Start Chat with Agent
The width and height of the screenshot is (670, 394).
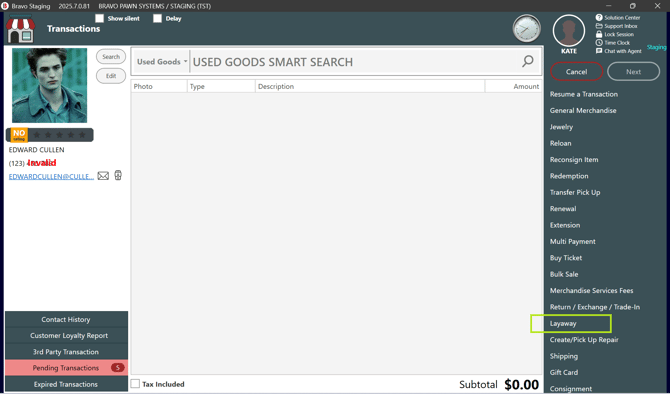(x=619, y=51)
